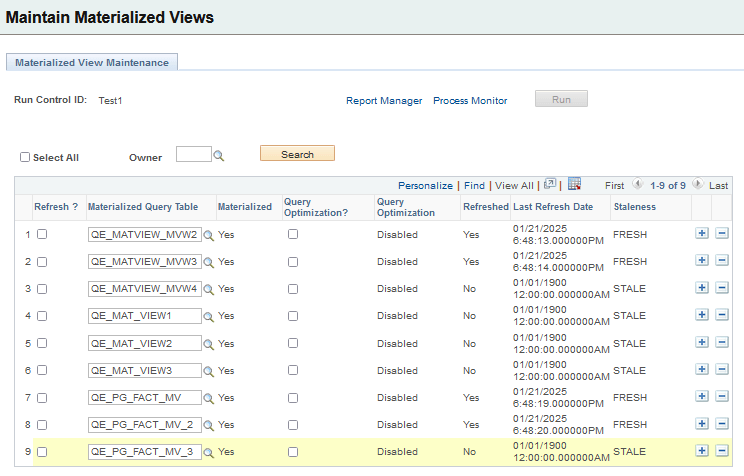The height and width of the screenshot is (476, 744).
Task: Open the Report Manager link
Action: [x=384, y=101]
